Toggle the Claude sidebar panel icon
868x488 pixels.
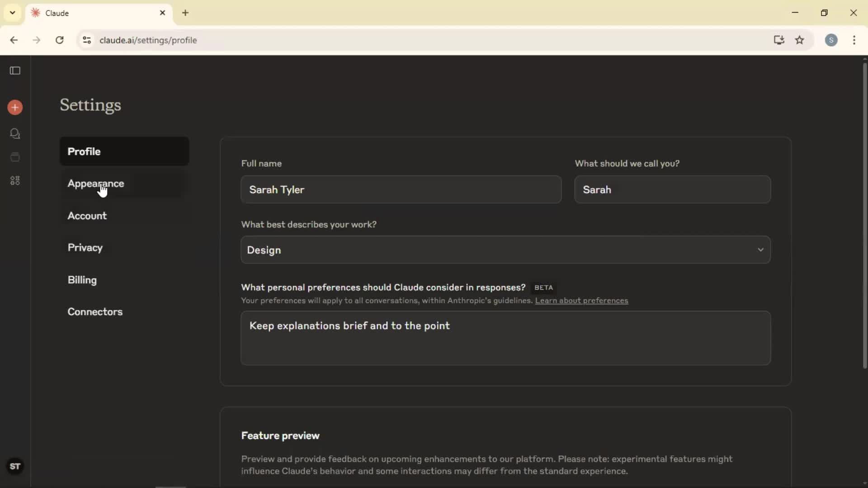pyautogui.click(x=15, y=70)
